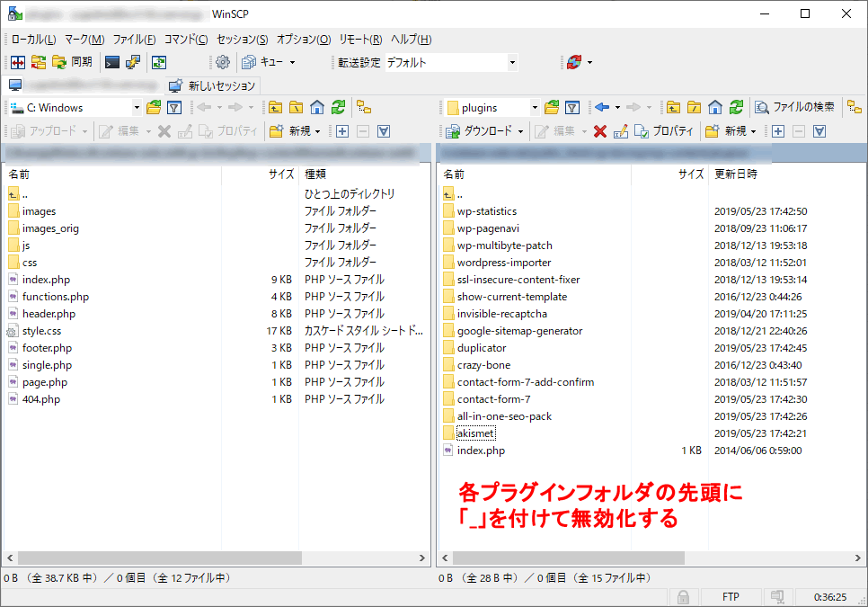Open the remote plugins directory dropdown

click(x=535, y=107)
